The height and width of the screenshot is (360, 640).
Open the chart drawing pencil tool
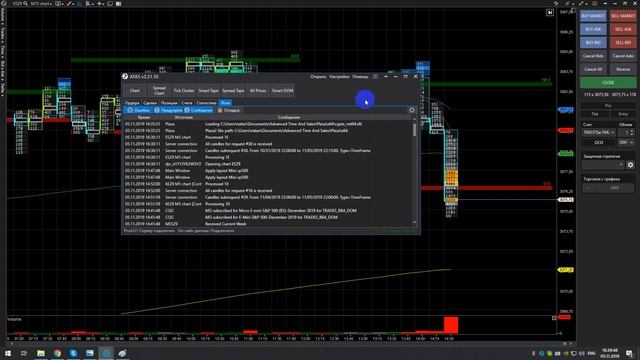click(70, 4)
